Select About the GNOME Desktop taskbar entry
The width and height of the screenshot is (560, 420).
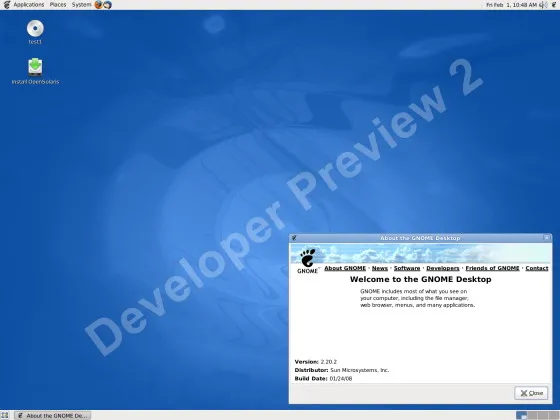pos(52,415)
